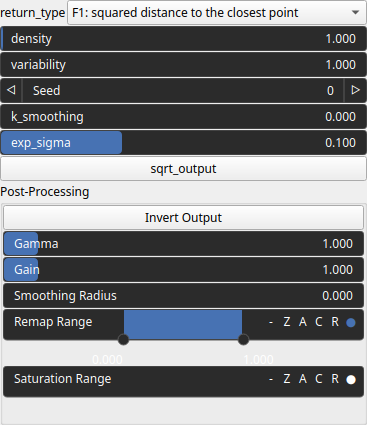Toggle the Remap Range enable dot
Image resolution: width=367 pixels, height=425 pixels.
[x=351, y=323]
